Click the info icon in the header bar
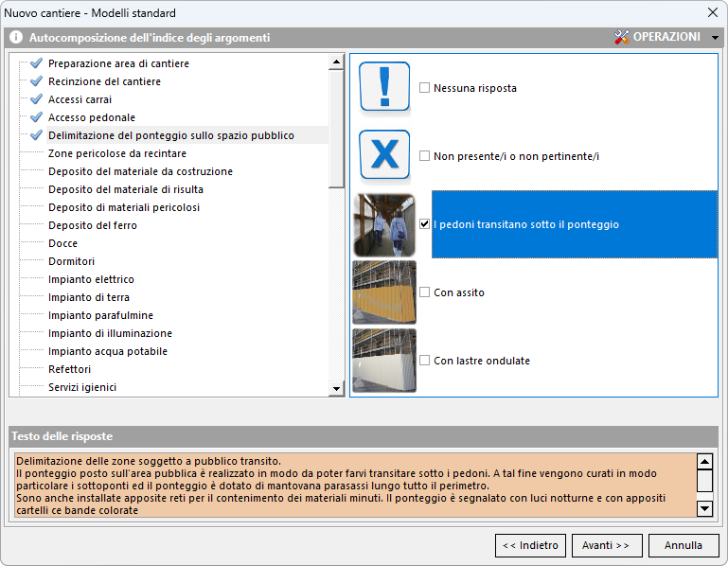Image resolution: width=728 pixels, height=566 pixels. (16, 38)
